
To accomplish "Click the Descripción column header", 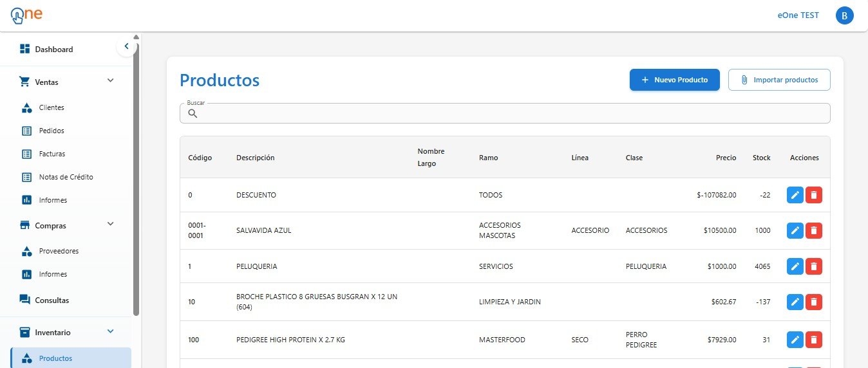I will pyautogui.click(x=255, y=158).
